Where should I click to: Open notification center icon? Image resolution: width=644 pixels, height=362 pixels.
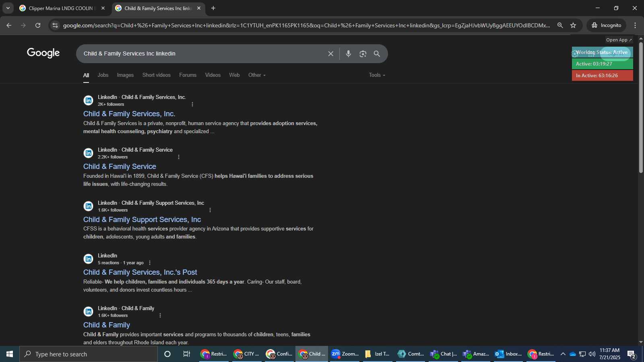pos(632,354)
